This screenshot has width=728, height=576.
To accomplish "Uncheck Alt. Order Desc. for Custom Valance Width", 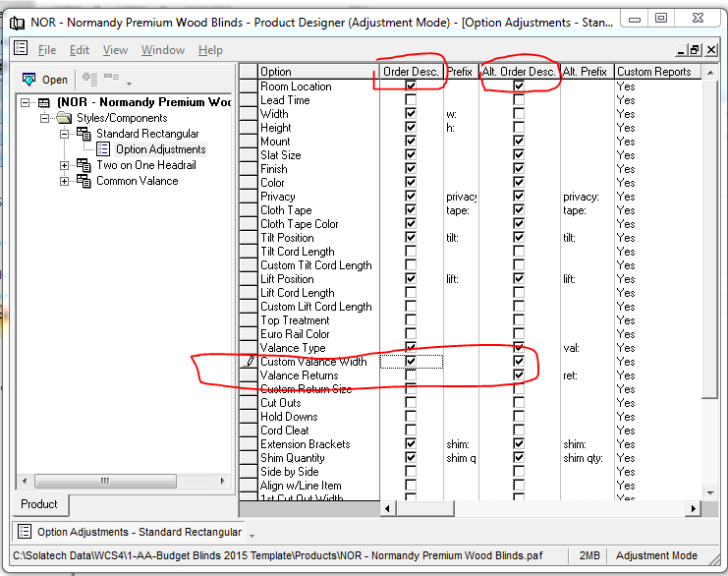I will [519, 361].
